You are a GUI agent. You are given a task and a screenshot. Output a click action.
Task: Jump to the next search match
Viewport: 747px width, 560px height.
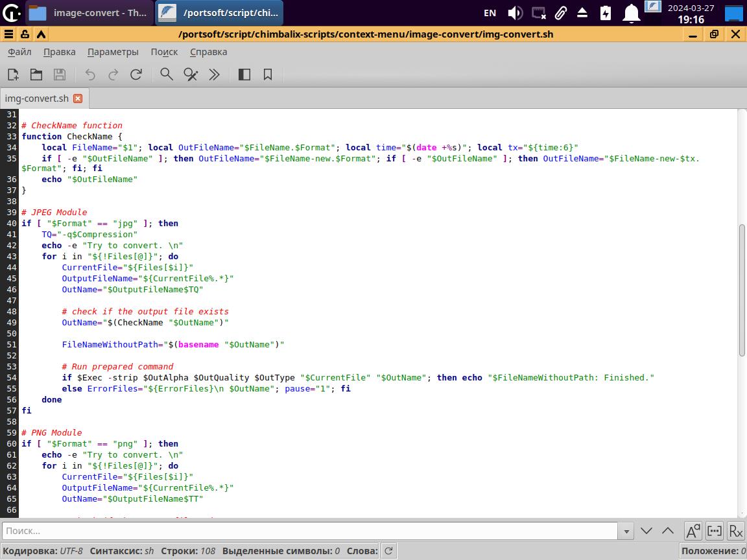tap(646, 531)
